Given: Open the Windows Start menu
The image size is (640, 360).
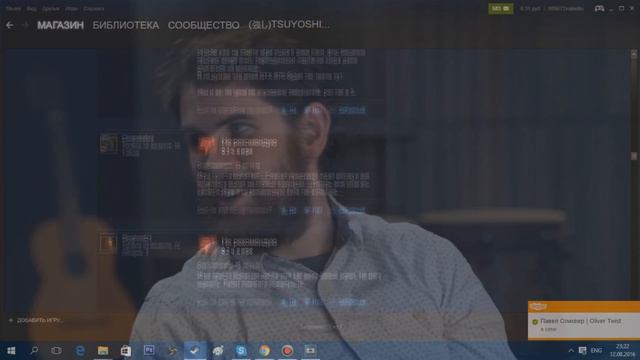Looking at the screenshot, I should [11, 350].
